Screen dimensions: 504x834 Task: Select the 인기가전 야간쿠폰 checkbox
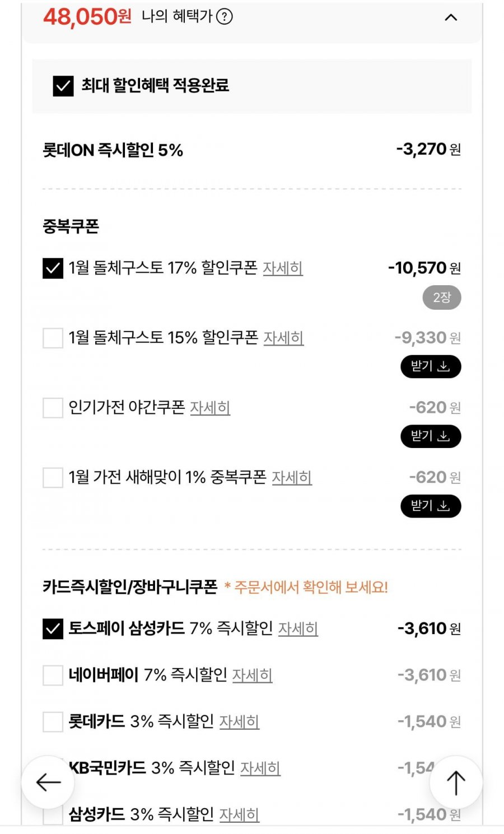(53, 408)
